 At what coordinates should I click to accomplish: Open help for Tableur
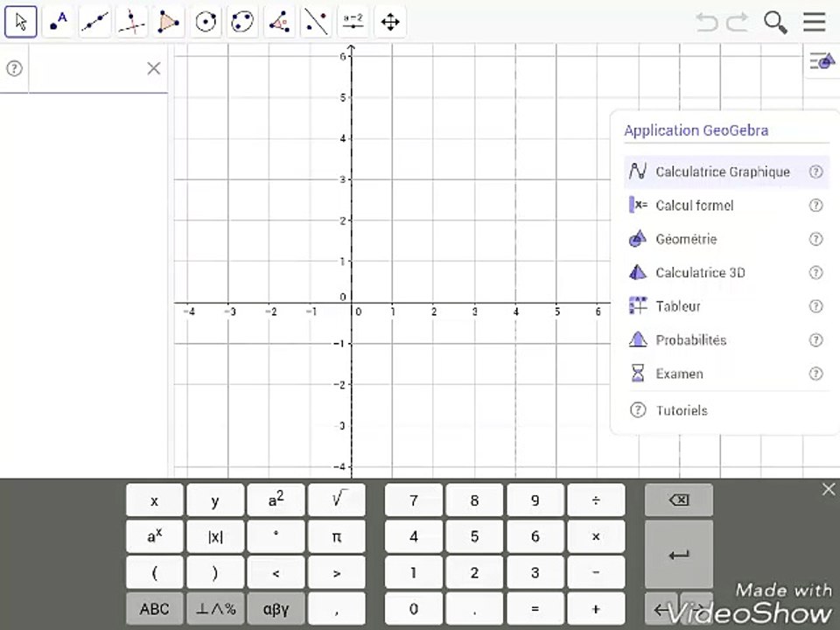(815, 306)
